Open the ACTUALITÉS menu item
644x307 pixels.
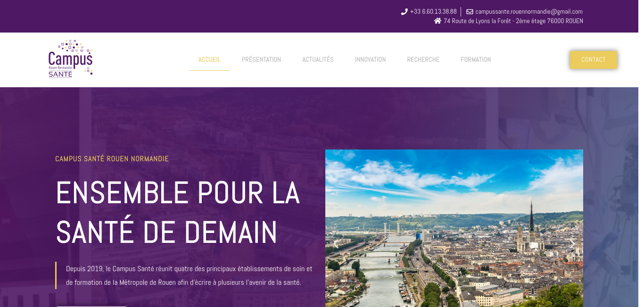[318, 59]
